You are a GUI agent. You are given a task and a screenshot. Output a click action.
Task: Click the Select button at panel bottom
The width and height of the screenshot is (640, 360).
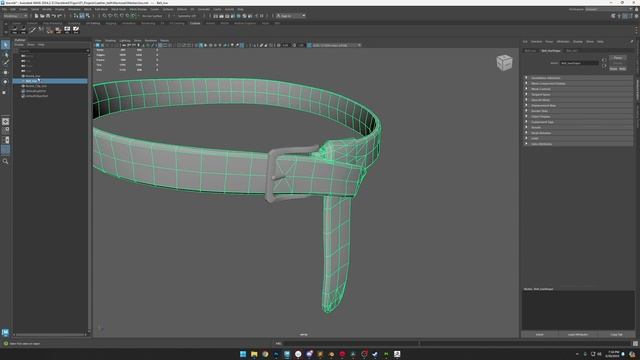coord(540,334)
